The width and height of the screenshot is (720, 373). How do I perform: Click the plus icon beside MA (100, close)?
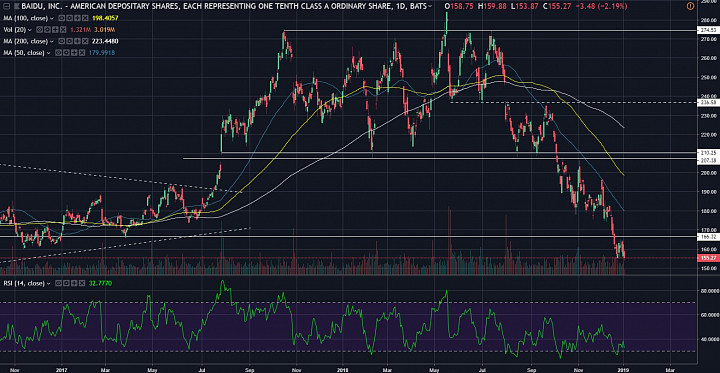point(77,18)
